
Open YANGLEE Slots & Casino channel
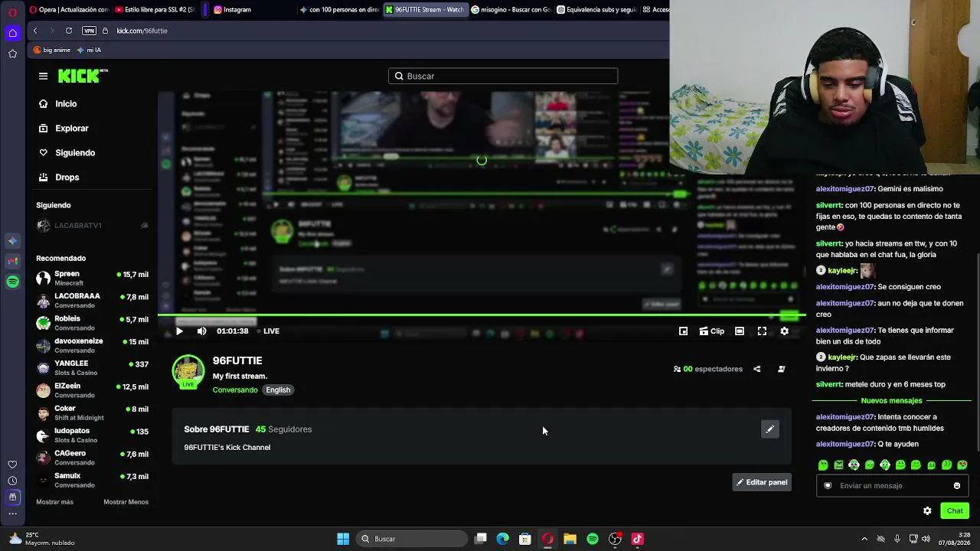93,368
